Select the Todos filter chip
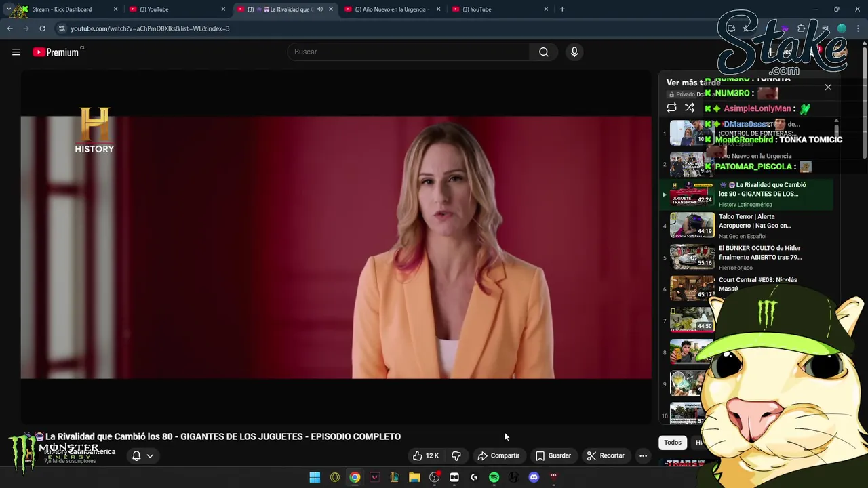Image resolution: width=868 pixels, height=488 pixels. point(673,443)
